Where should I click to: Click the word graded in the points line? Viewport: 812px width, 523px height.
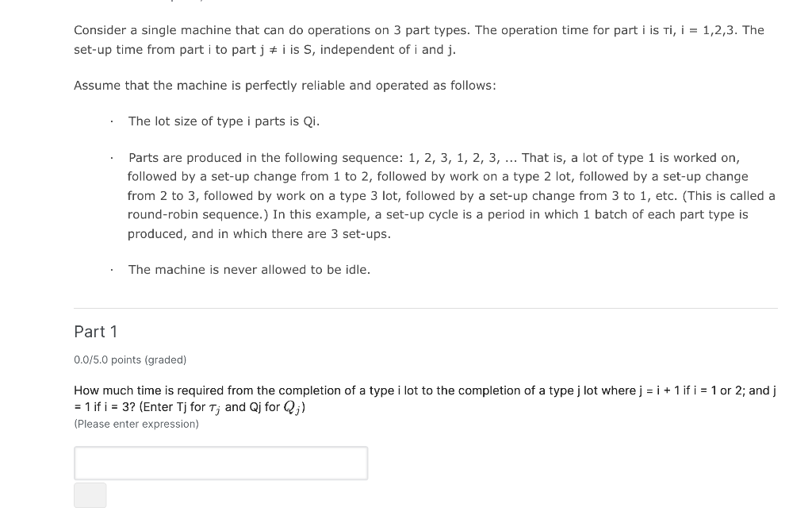point(165,360)
